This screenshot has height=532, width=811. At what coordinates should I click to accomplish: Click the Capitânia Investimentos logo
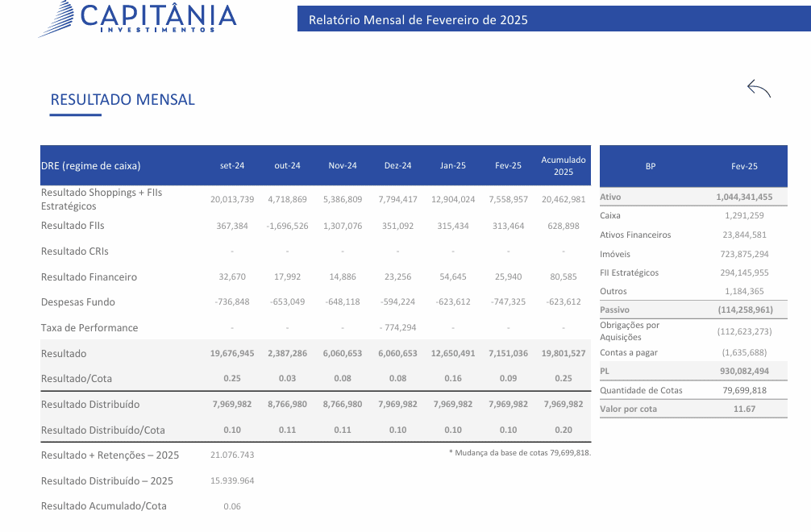[x=139, y=18]
